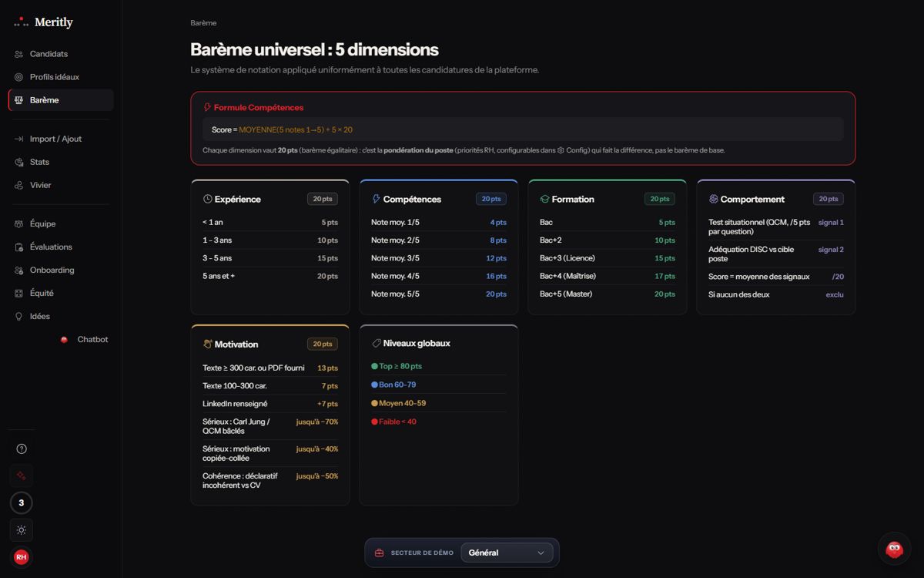Click the Bac+5 (Master) row
924x578 pixels.
(608, 294)
